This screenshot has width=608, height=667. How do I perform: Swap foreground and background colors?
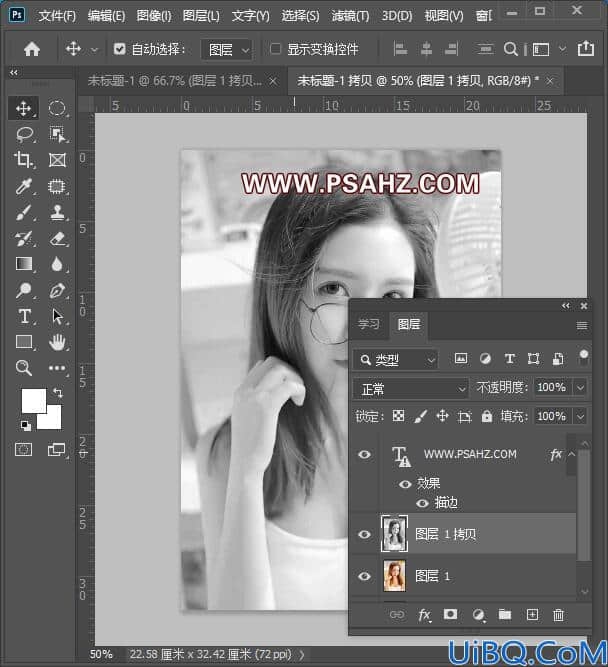click(x=58, y=393)
